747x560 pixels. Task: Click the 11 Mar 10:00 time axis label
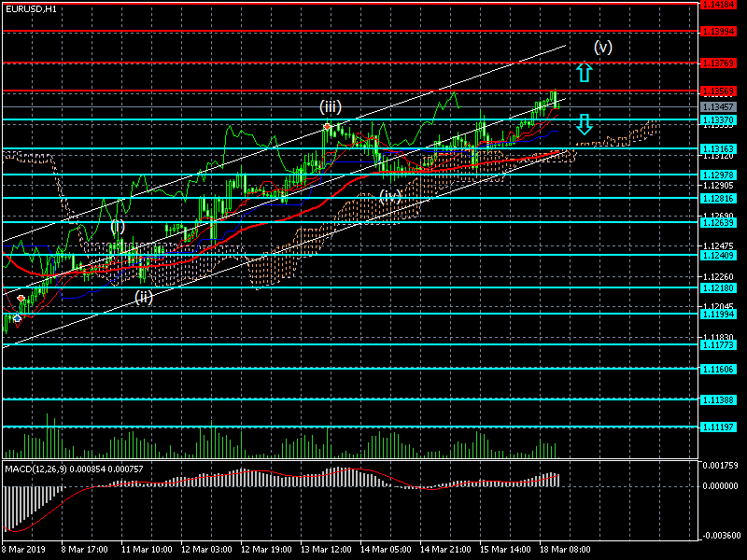click(x=147, y=550)
